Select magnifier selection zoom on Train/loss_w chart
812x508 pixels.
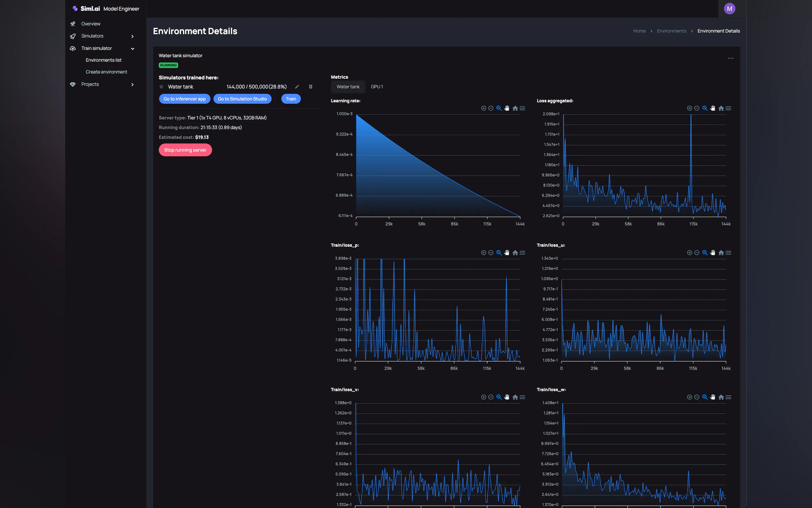click(705, 397)
